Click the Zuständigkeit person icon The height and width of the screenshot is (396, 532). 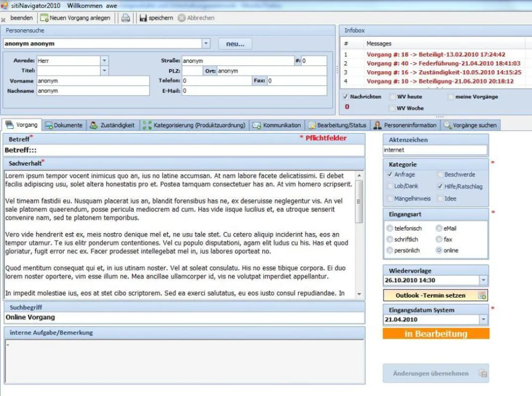(94, 125)
